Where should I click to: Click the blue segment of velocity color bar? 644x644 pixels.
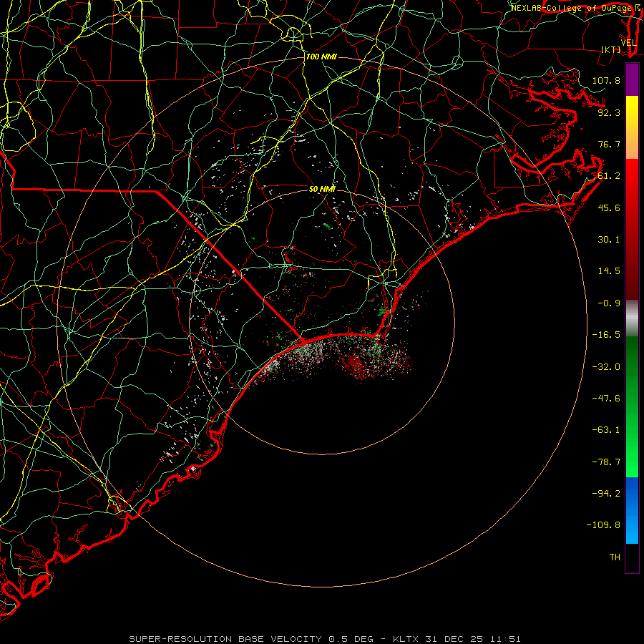pos(632,510)
